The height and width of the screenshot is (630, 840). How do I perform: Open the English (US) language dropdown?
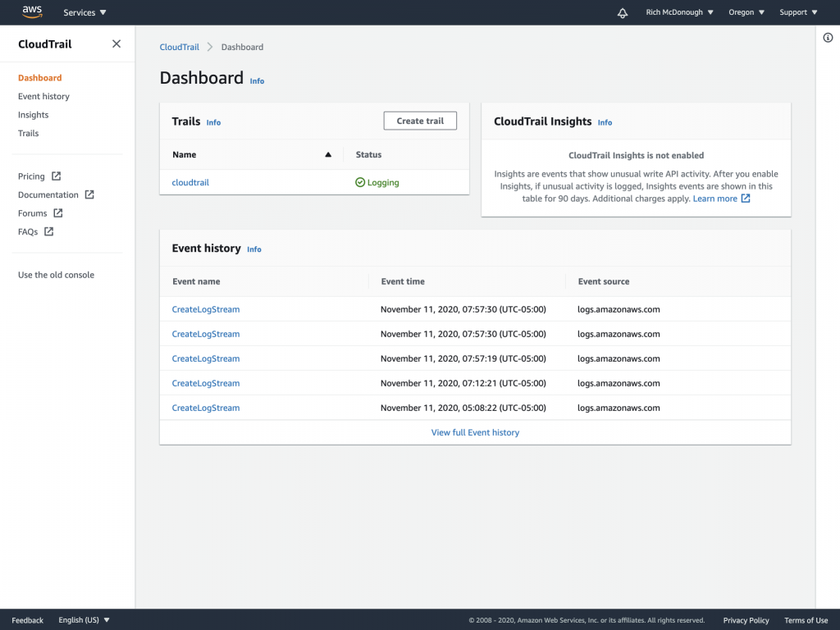(83, 620)
